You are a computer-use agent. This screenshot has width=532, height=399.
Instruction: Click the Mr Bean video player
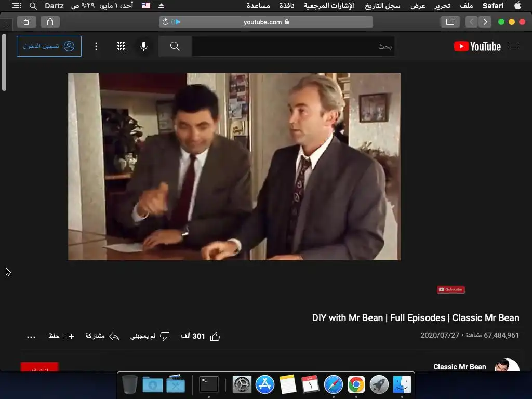(x=234, y=167)
